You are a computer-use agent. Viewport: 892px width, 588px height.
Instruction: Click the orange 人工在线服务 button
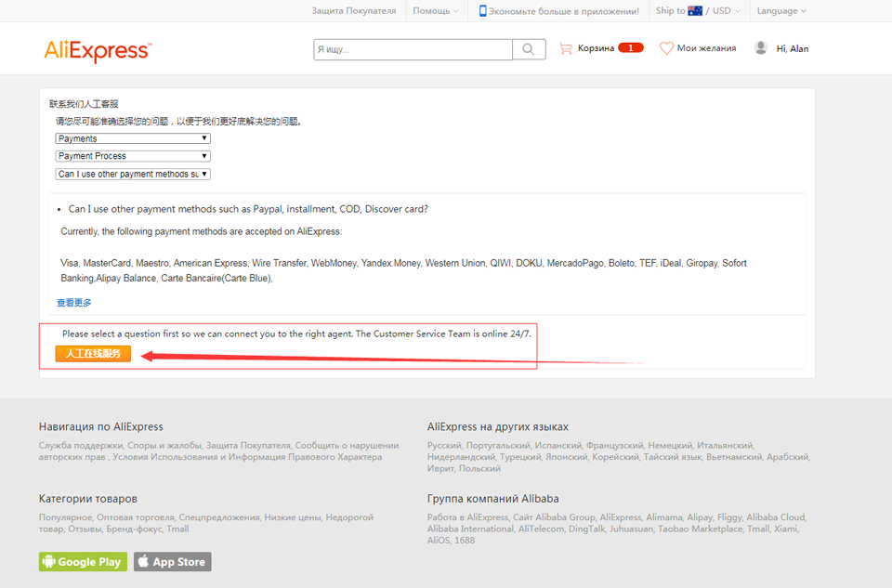point(93,354)
